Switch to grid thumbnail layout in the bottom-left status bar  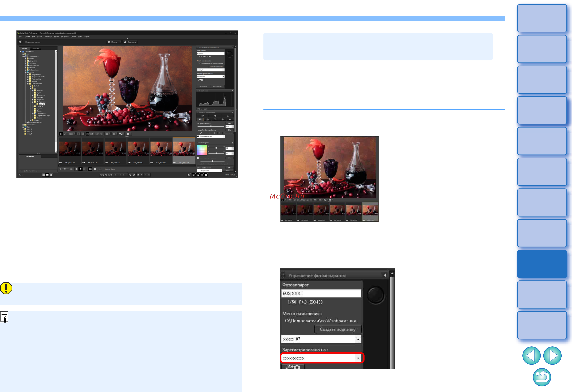click(x=44, y=175)
